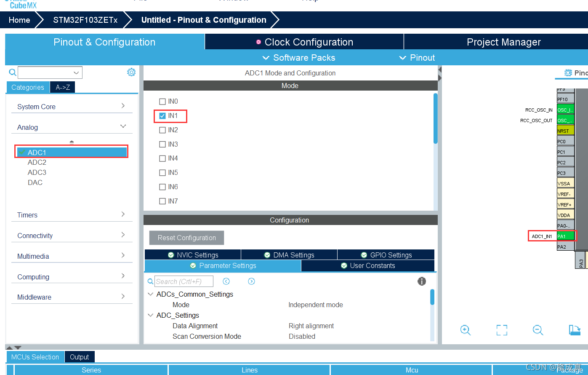Image resolution: width=588 pixels, height=375 pixels.
Task: Click the Right alignment value
Action: click(311, 326)
